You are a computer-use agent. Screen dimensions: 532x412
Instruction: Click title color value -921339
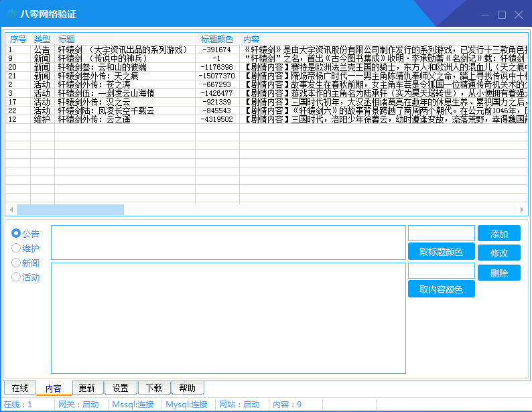tap(217, 102)
